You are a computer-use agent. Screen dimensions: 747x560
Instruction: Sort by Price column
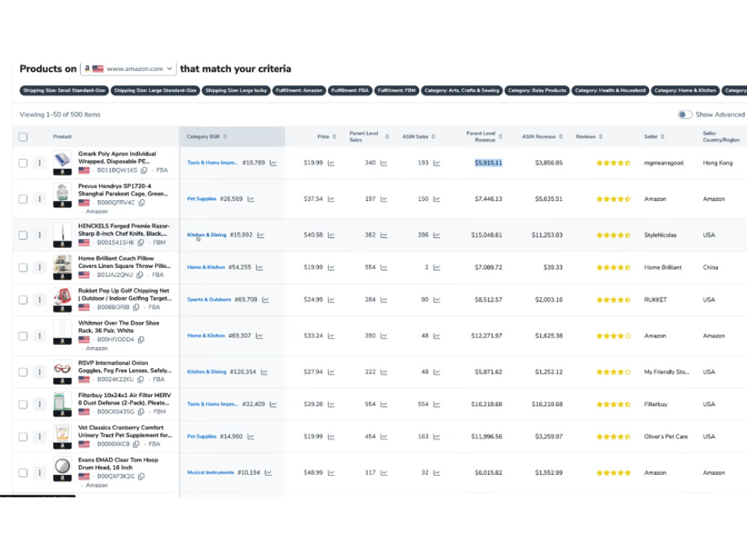click(x=335, y=137)
